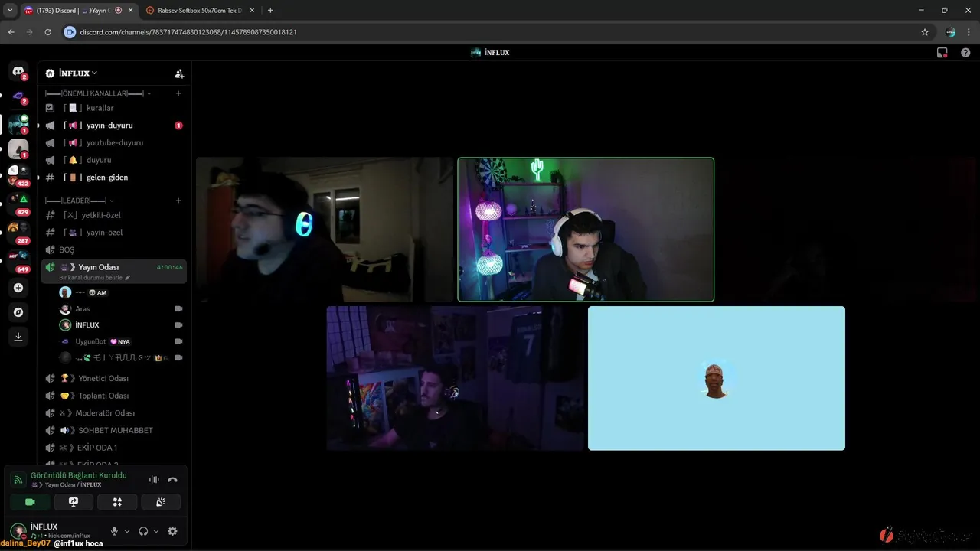Add a server with the plus icon
Screen dimensions: 980x551
pyautogui.click(x=18, y=288)
